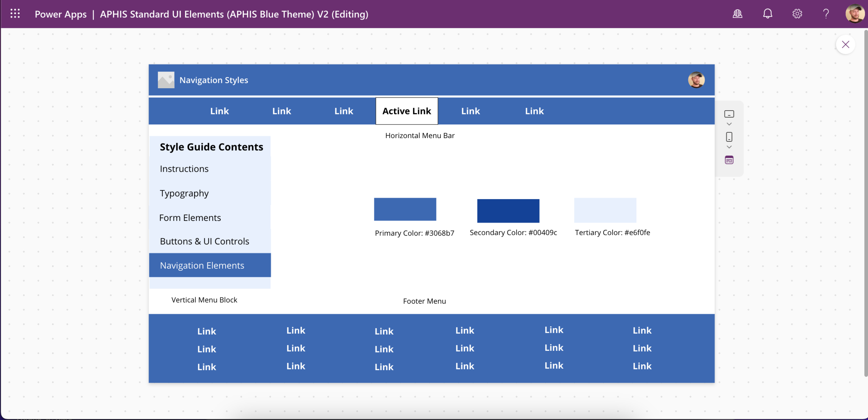Click the environment globe icon

pyautogui.click(x=737, y=14)
